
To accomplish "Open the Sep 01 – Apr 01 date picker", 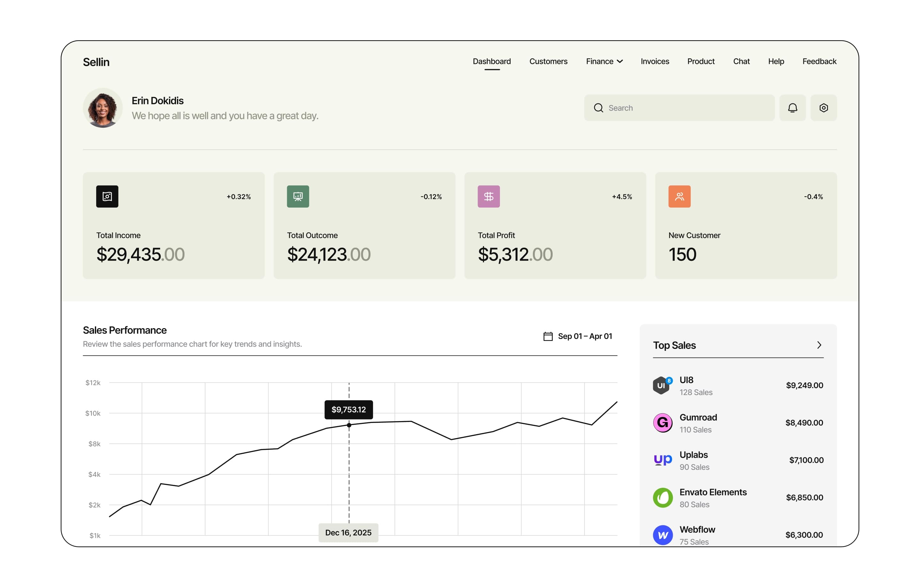I will point(585,336).
